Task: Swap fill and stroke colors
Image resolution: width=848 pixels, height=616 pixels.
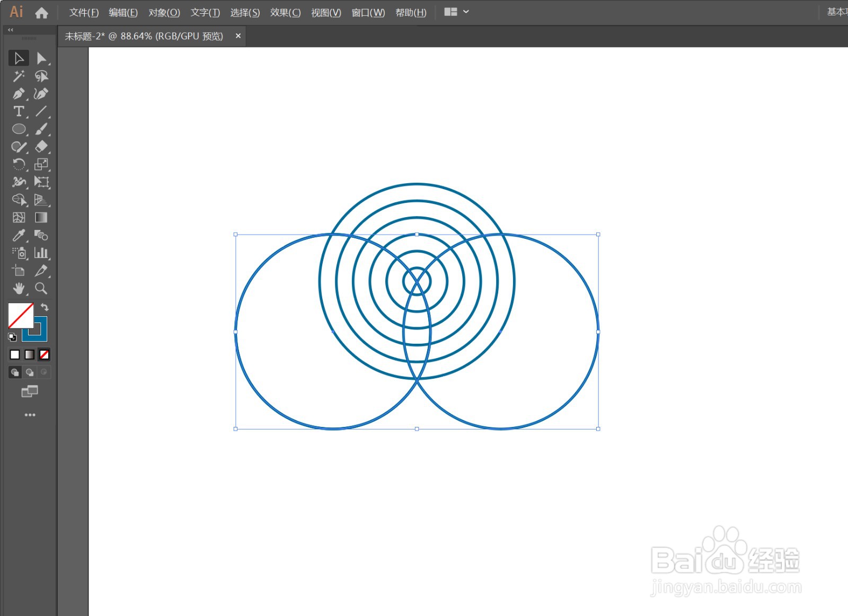Action: pos(45,307)
